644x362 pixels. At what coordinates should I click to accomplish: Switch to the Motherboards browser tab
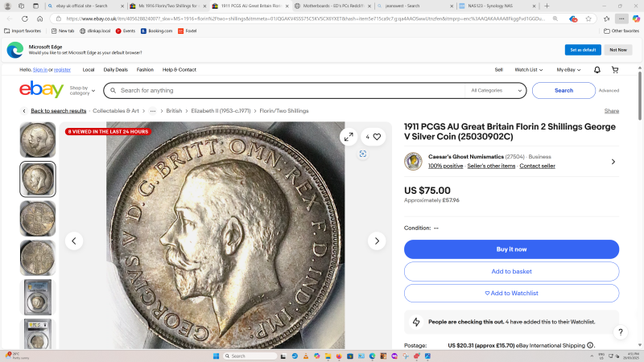tap(332, 6)
